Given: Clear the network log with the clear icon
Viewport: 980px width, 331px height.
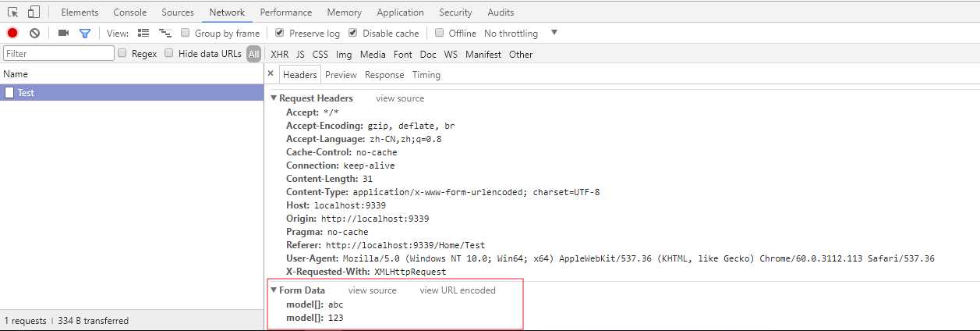Looking at the screenshot, I should [34, 33].
